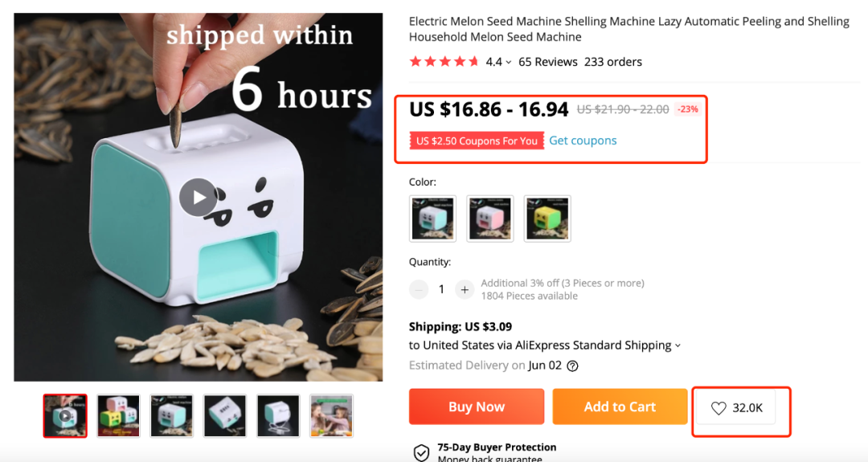The image size is (868, 462).
Task: Click the heart wishlist icon
Action: [719, 408]
